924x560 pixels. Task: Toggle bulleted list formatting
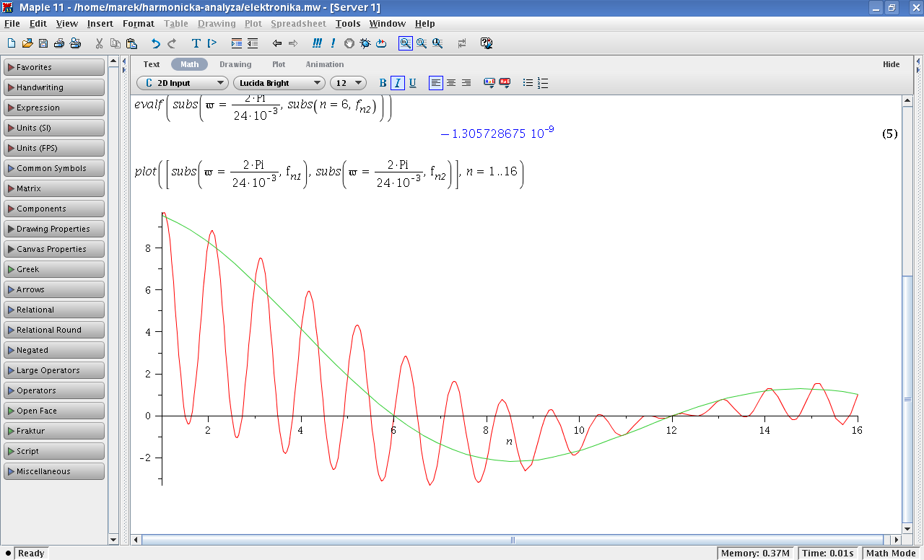[x=528, y=83]
